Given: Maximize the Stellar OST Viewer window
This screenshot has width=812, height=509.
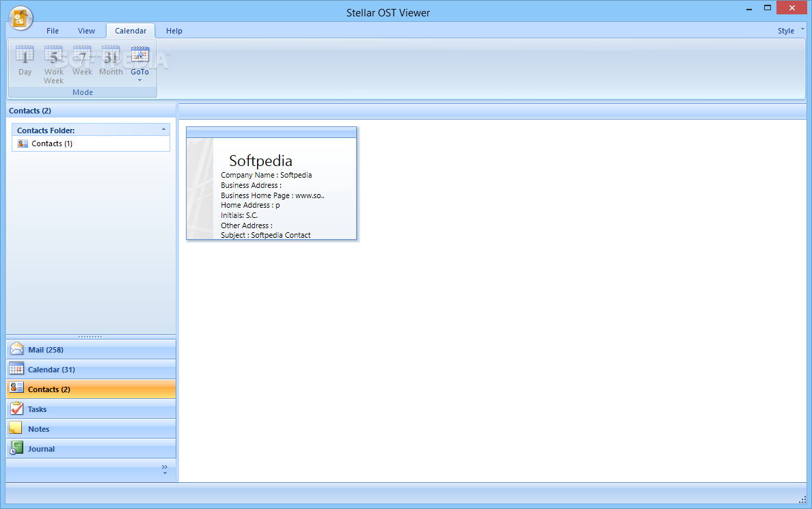Looking at the screenshot, I should [768, 8].
